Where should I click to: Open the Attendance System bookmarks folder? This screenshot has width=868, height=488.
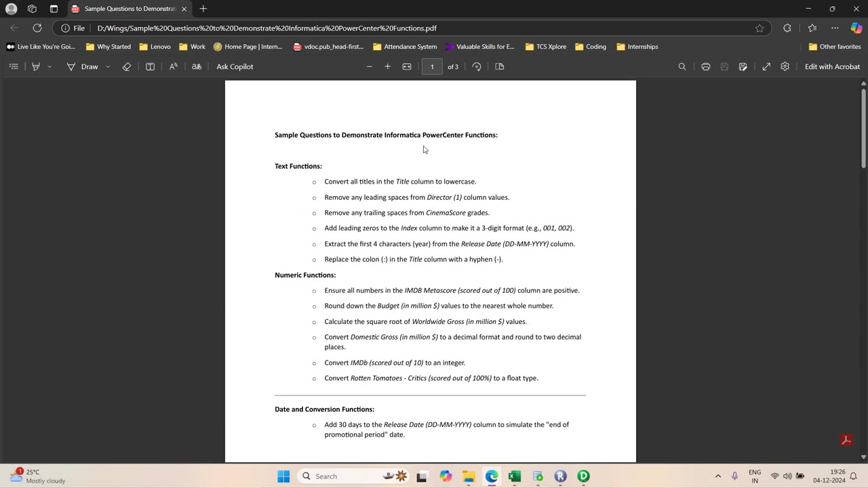click(405, 47)
